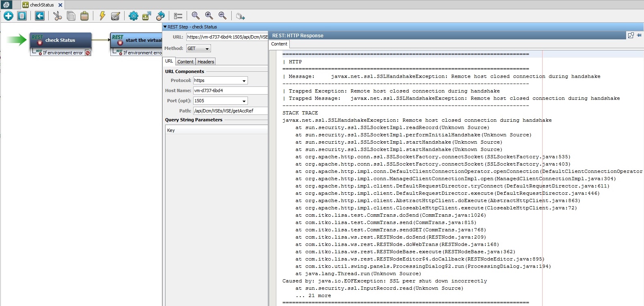
Task: Open the Port 1505 dropdown
Action: click(244, 101)
